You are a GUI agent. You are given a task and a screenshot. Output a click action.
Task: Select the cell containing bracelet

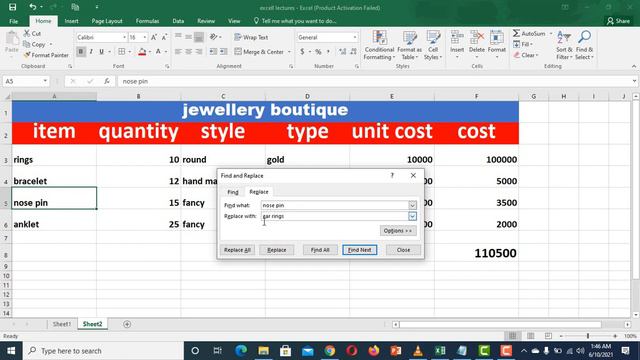pos(54,177)
